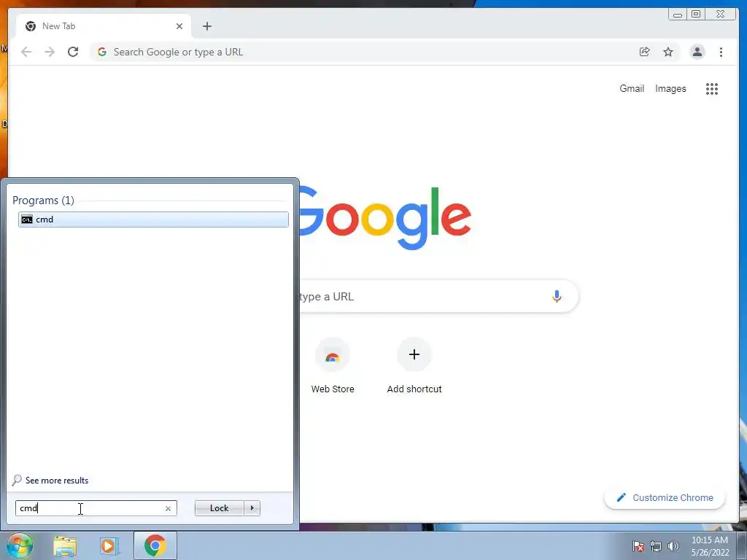Click the Google icon in the address bar
This screenshot has height=560, width=747.
[102, 52]
